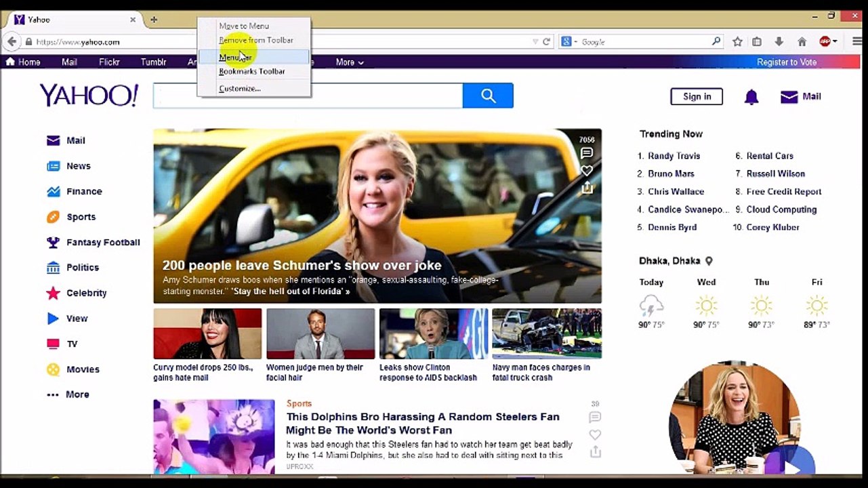Open Flickr link in nav bar
The width and height of the screenshot is (868, 488).
(109, 62)
